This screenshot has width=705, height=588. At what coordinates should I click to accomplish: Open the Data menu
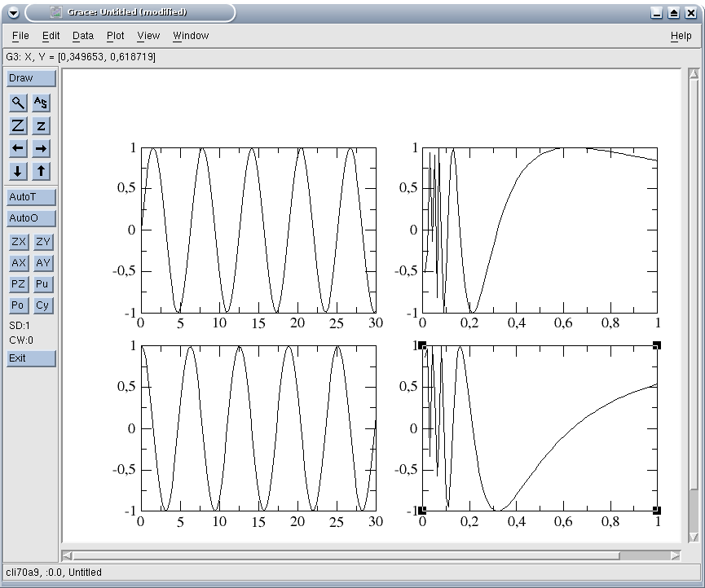click(x=82, y=36)
